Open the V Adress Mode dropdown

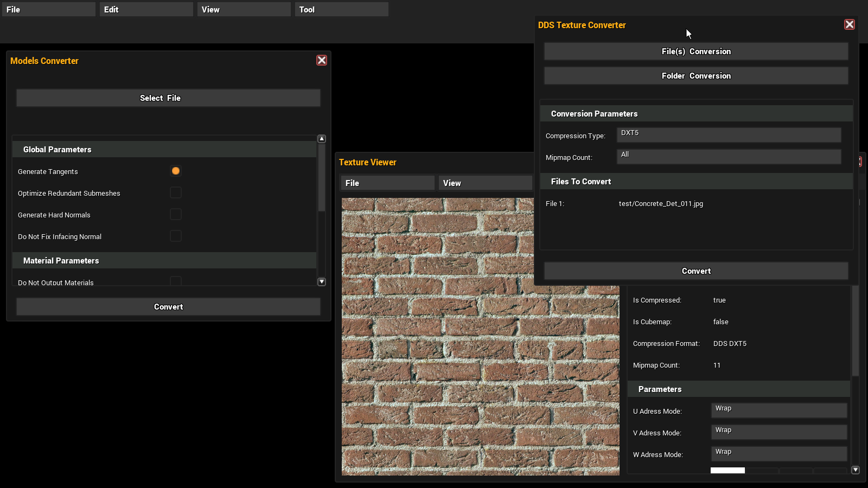(779, 432)
